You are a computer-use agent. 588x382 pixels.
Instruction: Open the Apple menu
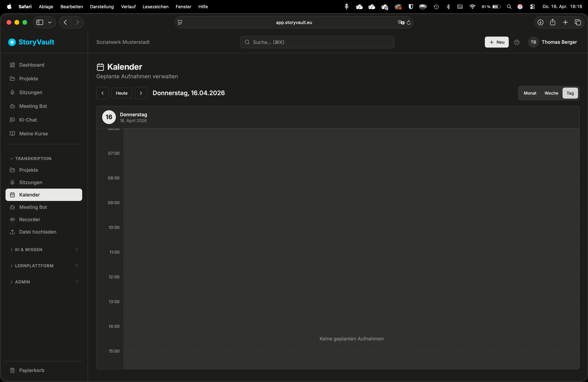9,7
